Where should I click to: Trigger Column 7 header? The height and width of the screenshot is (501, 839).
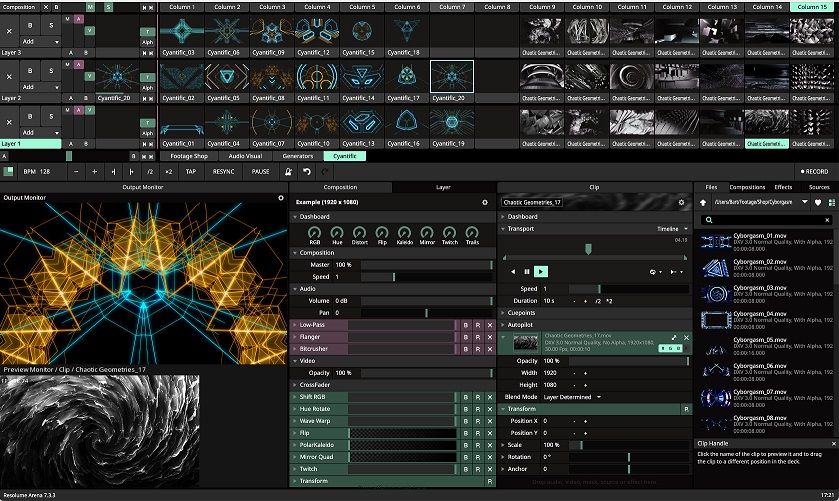[x=452, y=7]
